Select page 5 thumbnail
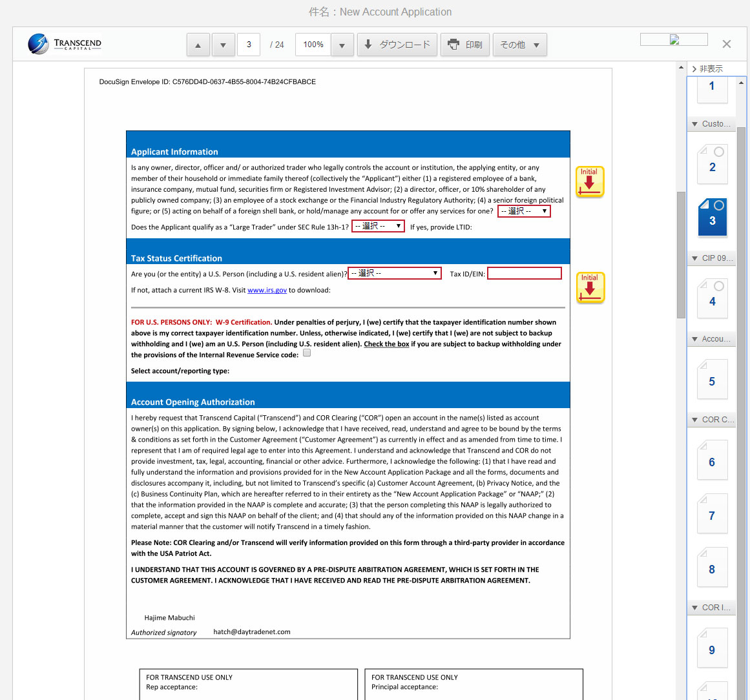 click(712, 381)
